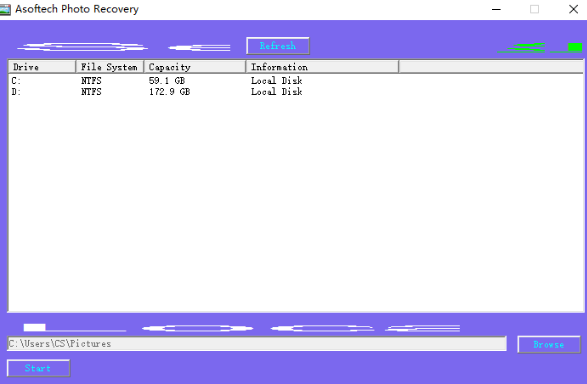Close the Asoftech Photo Recovery window

[x=573, y=9]
